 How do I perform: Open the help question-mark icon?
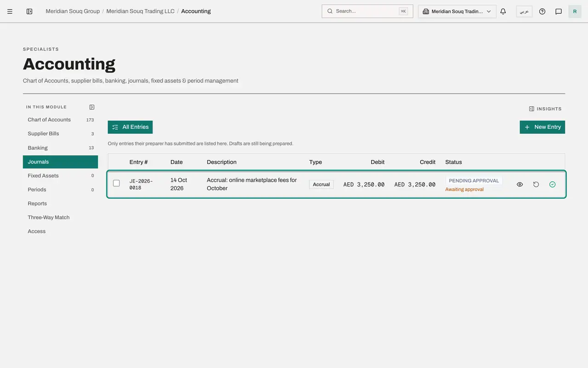pos(542,11)
